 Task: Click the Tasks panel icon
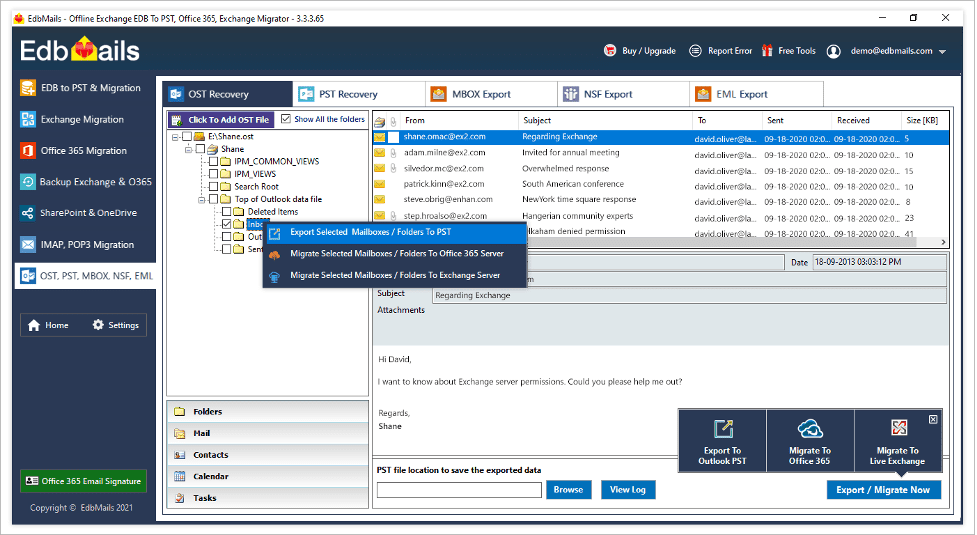click(x=180, y=498)
